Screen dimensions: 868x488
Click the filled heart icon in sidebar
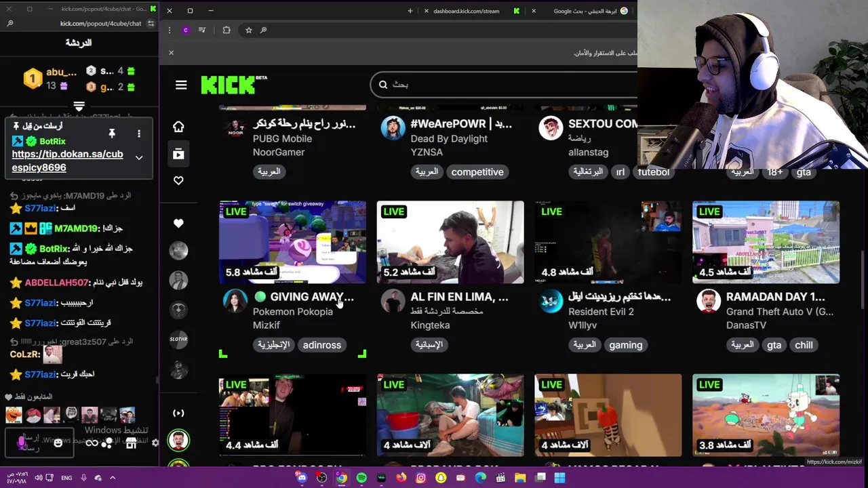[x=178, y=223]
